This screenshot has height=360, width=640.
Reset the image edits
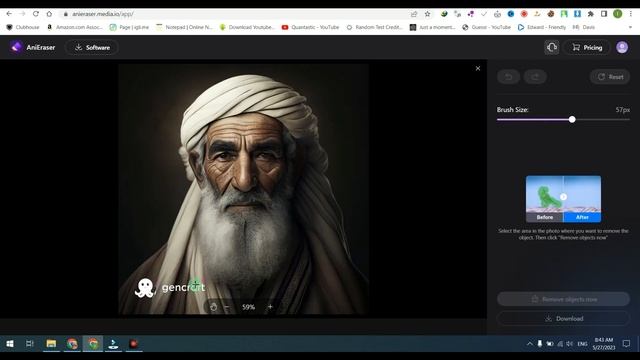[610, 77]
